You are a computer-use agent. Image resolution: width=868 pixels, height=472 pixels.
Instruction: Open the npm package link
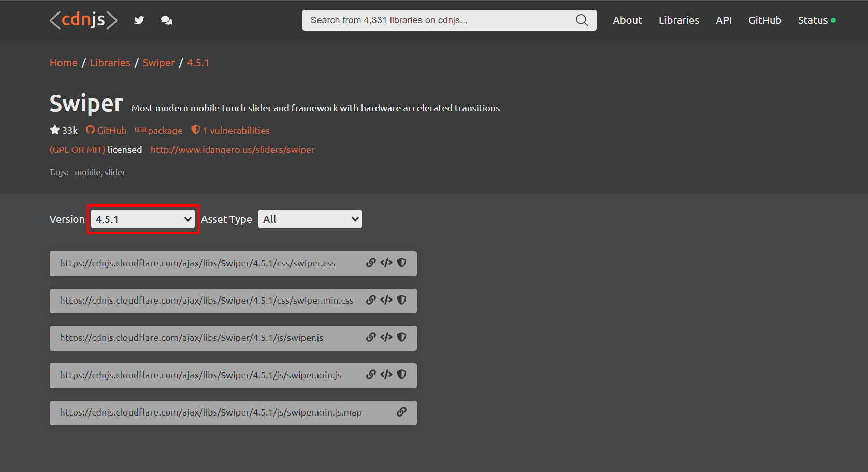click(x=159, y=130)
